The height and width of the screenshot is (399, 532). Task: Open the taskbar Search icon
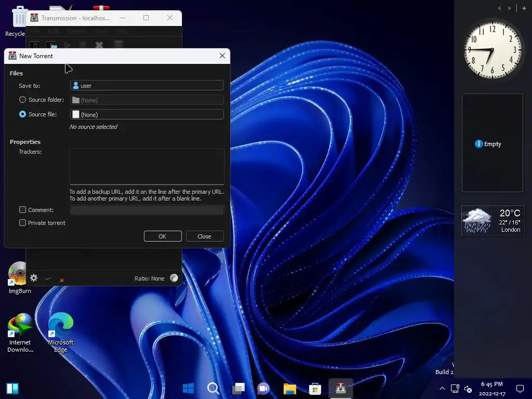214,388
